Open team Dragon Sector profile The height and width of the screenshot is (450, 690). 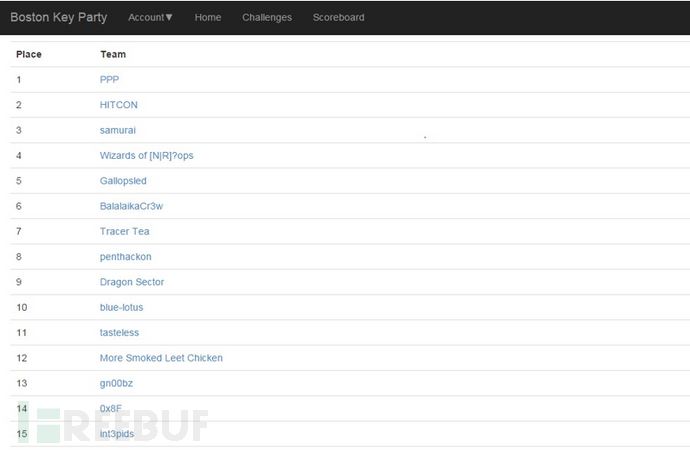click(132, 282)
